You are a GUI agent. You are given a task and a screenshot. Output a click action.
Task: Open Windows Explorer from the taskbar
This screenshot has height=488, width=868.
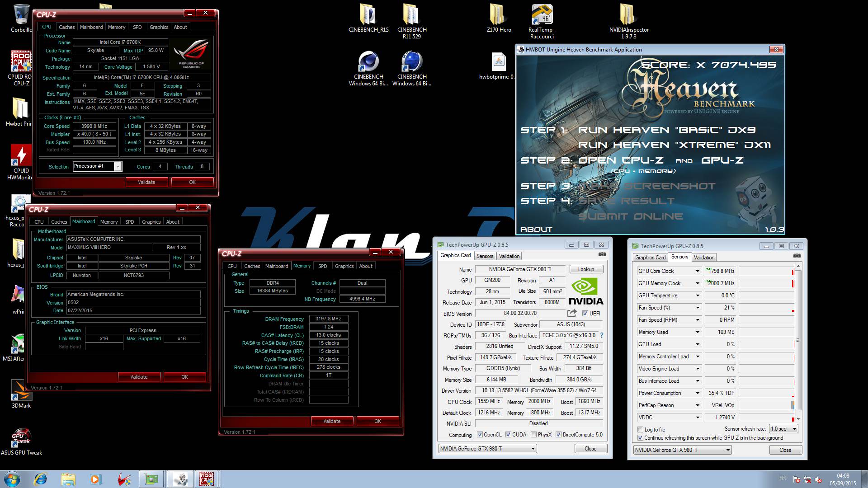point(68,479)
